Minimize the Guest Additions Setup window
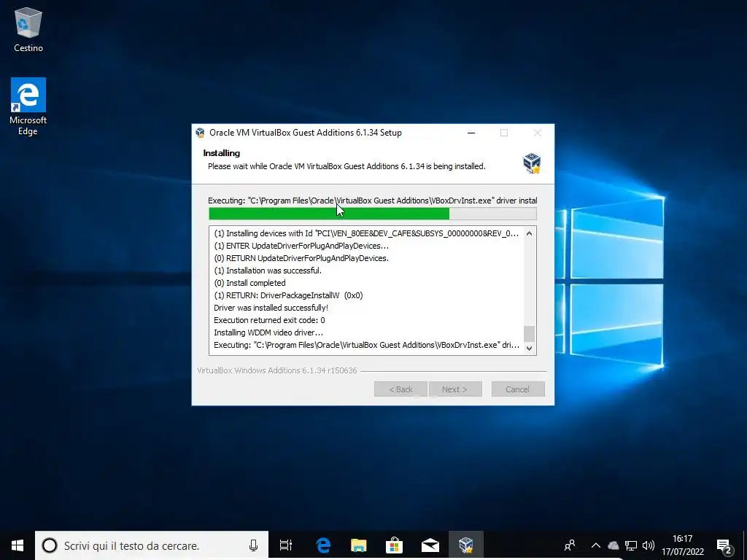 (x=471, y=133)
